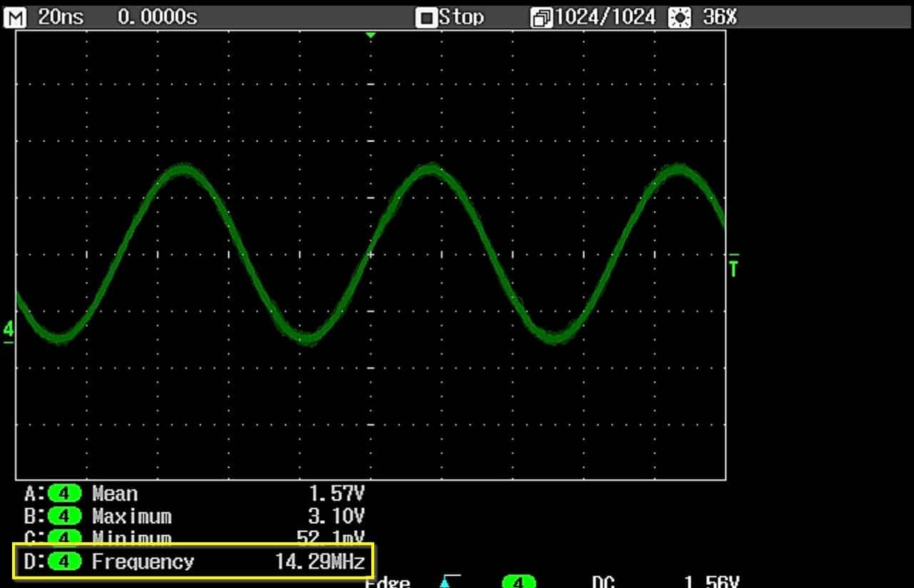Image resolution: width=914 pixels, height=588 pixels.
Task: Click the trigger level T marker
Action: click(733, 267)
